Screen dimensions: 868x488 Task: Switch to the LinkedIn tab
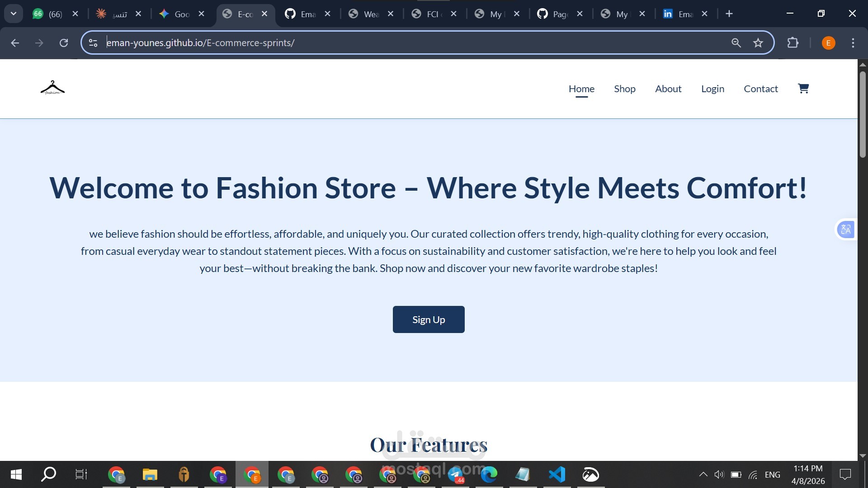[x=679, y=14]
